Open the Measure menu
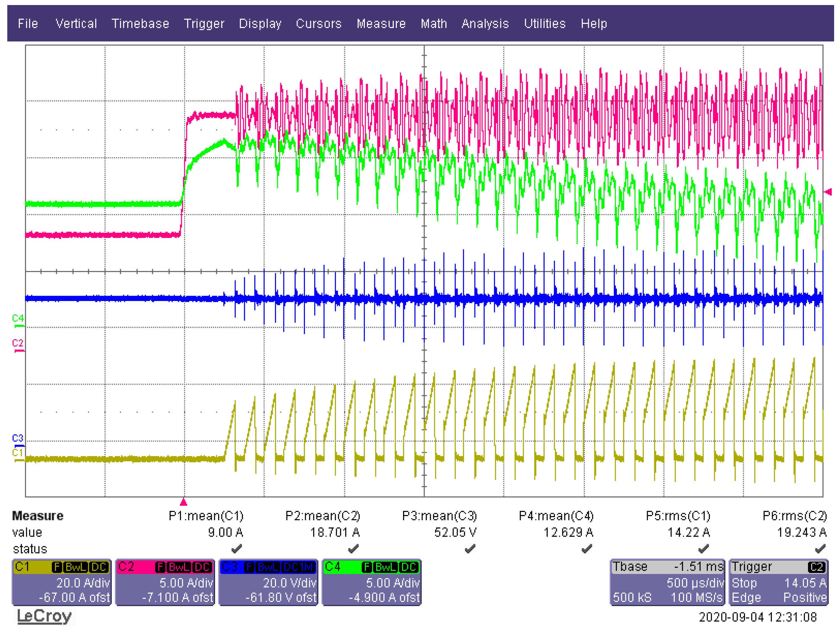The width and height of the screenshot is (840, 632). [381, 24]
